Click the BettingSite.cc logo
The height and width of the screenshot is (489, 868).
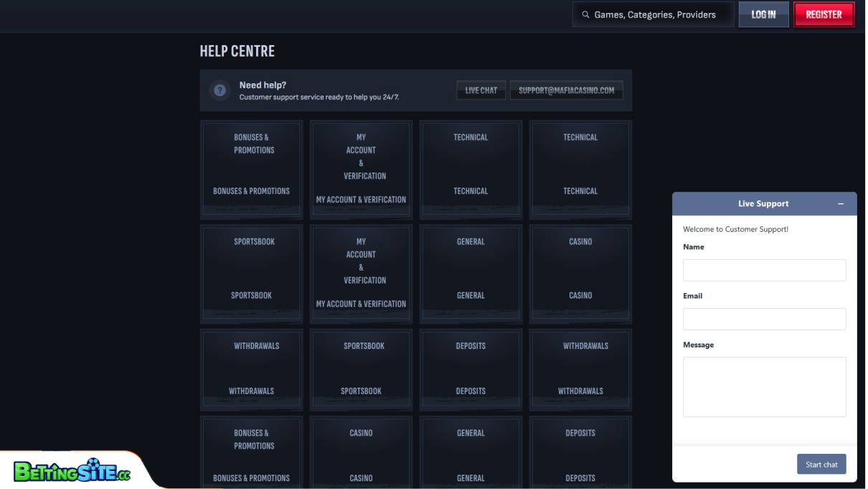point(72,472)
